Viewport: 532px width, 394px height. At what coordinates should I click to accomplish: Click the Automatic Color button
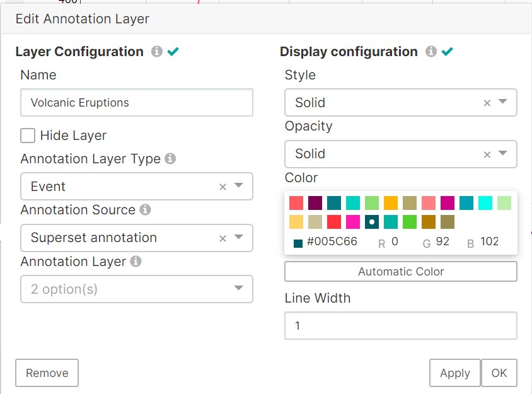(x=401, y=272)
